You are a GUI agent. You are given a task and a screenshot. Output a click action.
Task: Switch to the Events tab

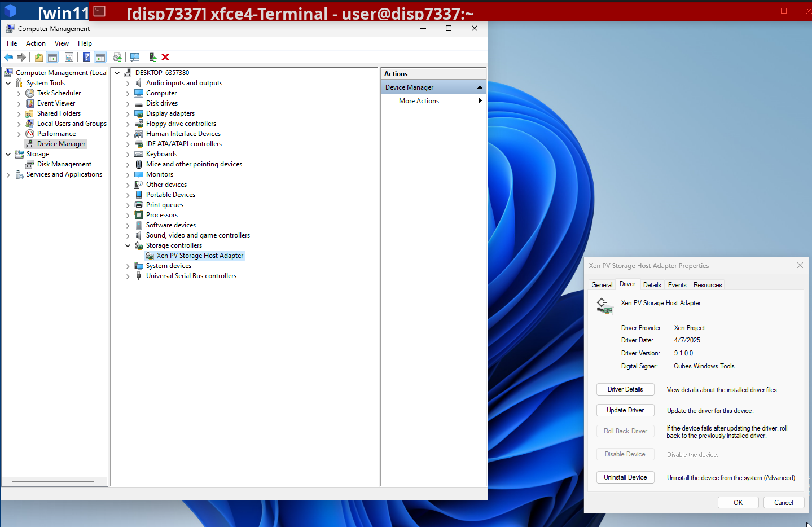[x=677, y=285]
